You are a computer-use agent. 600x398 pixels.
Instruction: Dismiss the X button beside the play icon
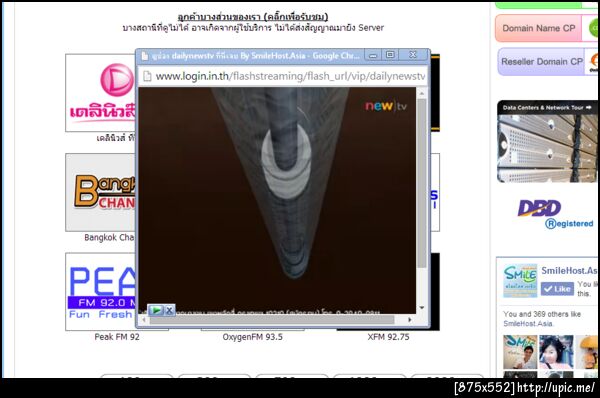[169, 310]
